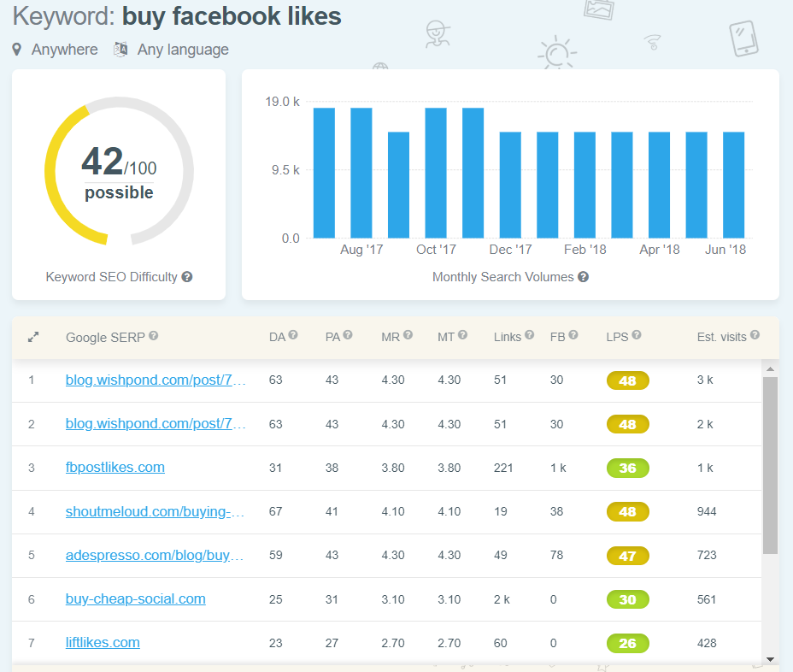The width and height of the screenshot is (793, 672).
Task: Open blog.wishpond.com result in row 2
Action: click(156, 423)
